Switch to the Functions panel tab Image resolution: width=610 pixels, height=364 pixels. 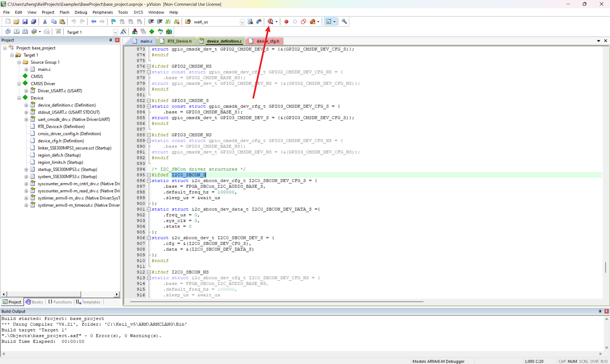tap(60, 302)
